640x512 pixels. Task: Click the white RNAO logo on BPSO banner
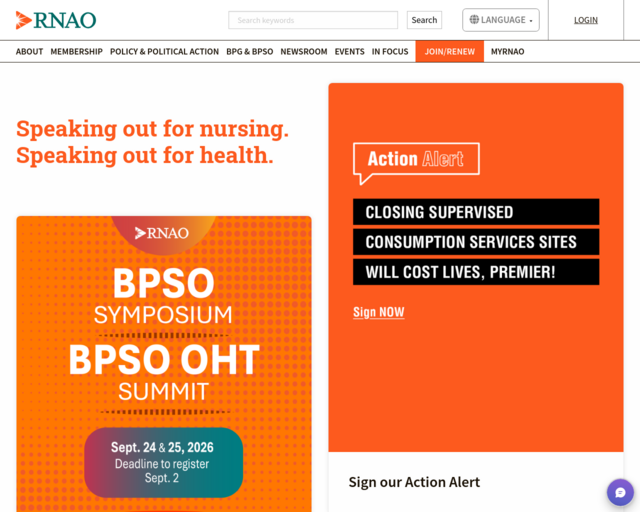(162, 233)
